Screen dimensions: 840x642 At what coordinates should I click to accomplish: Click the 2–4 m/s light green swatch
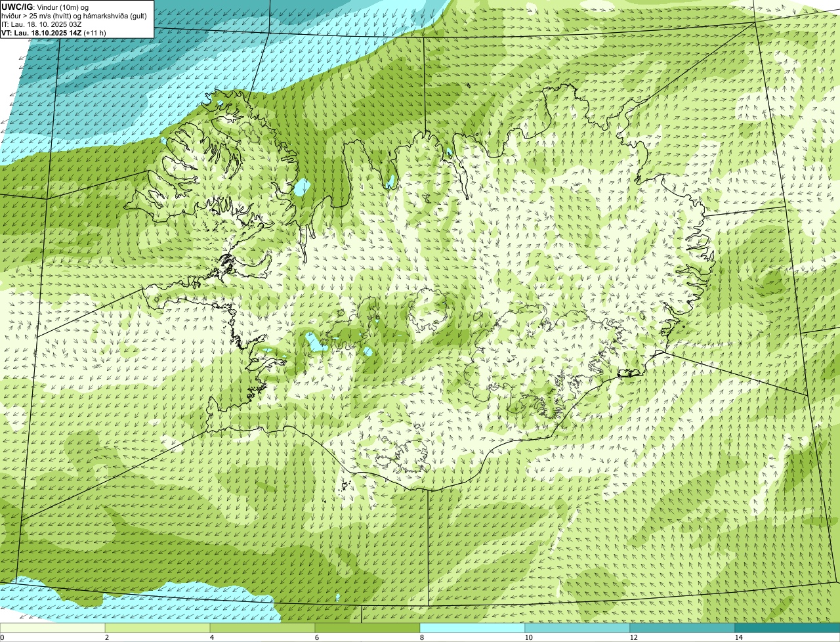[x=157, y=628]
